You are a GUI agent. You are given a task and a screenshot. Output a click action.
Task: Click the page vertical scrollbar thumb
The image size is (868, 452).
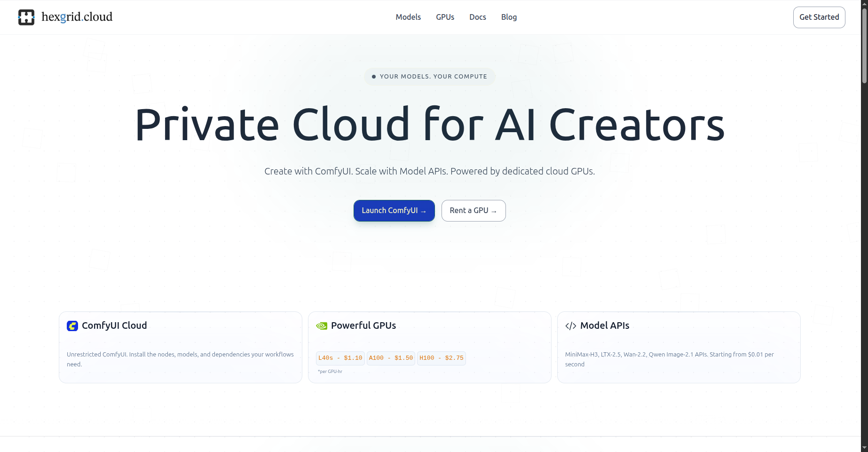(864, 46)
